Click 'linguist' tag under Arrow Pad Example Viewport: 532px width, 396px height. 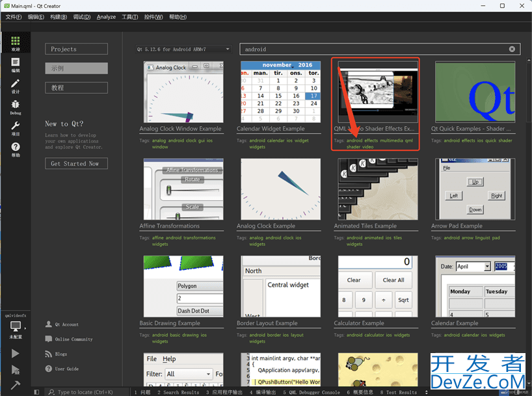[x=483, y=238]
